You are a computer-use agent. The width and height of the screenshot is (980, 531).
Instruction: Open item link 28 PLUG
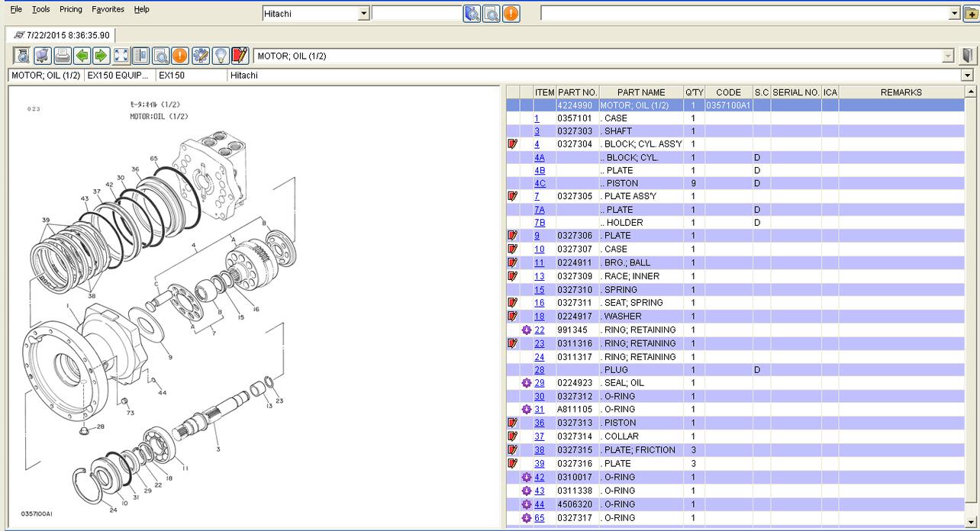(540, 370)
